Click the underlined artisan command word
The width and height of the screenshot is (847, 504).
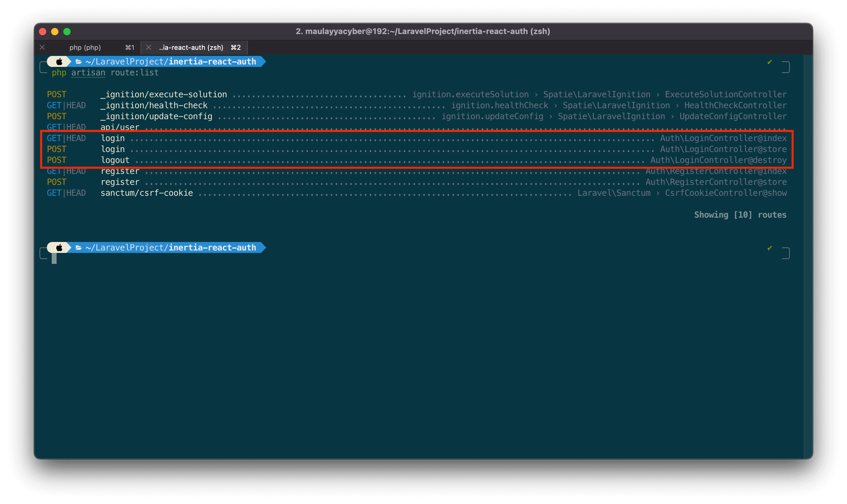[x=88, y=73]
